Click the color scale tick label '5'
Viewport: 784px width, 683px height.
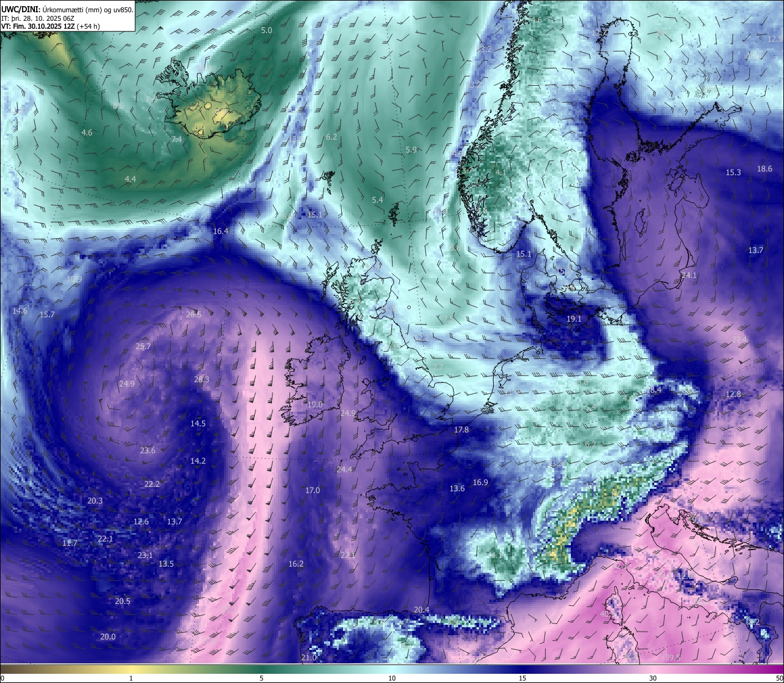(262, 678)
